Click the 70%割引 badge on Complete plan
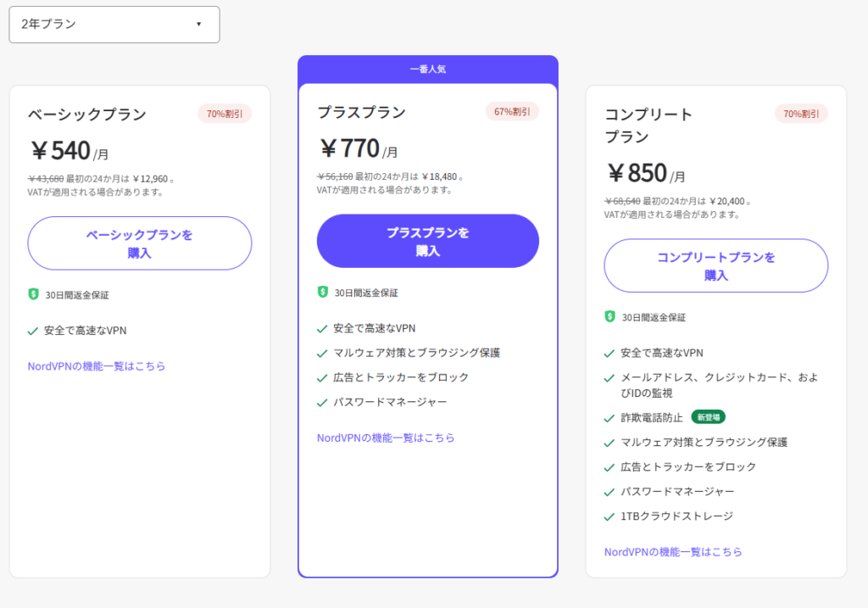 pos(801,114)
